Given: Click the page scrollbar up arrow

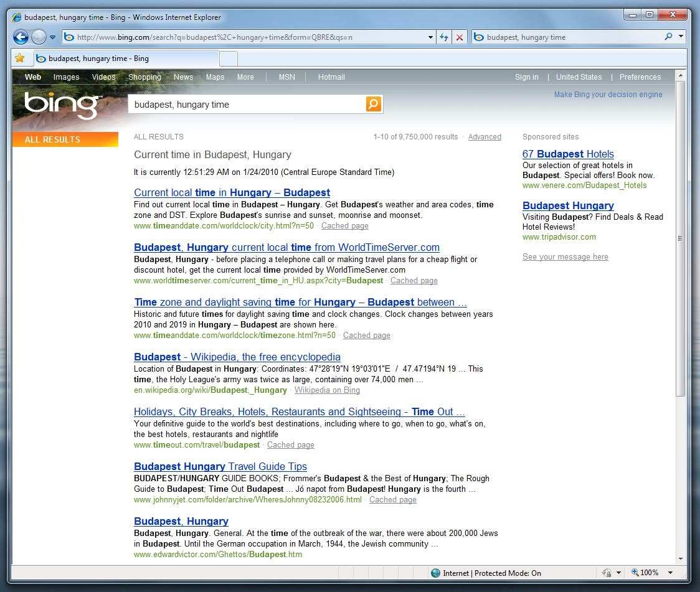Looking at the screenshot, I should click(x=680, y=76).
